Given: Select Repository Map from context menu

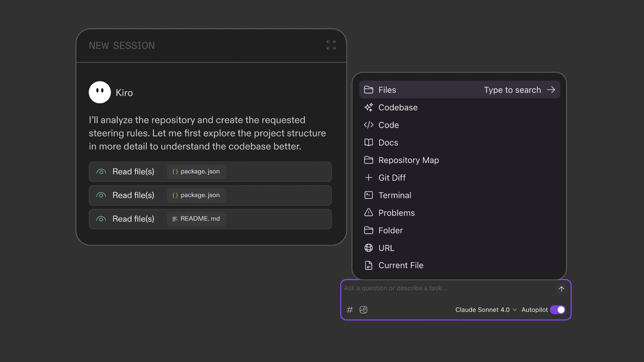Looking at the screenshot, I should [408, 160].
